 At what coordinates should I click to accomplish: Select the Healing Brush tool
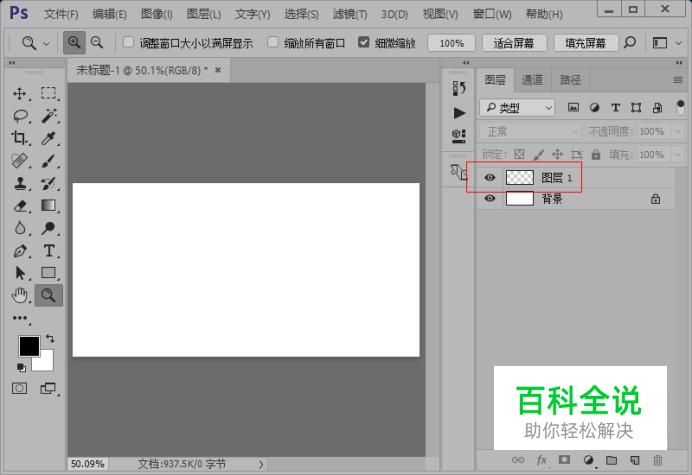(19, 161)
